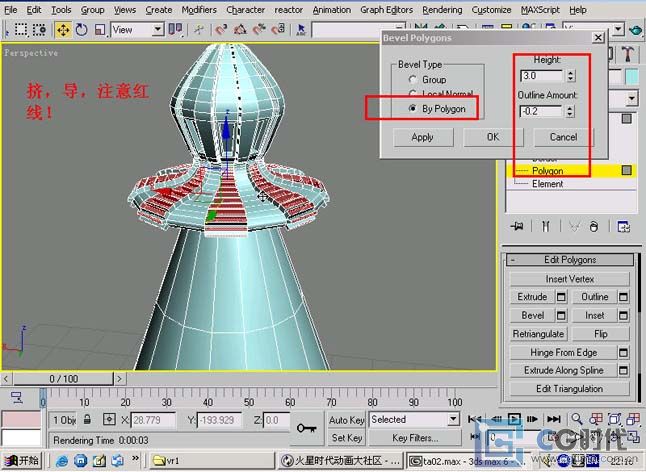The height and width of the screenshot is (472, 646).
Task: Open the MAXScript menu
Action: point(540,9)
